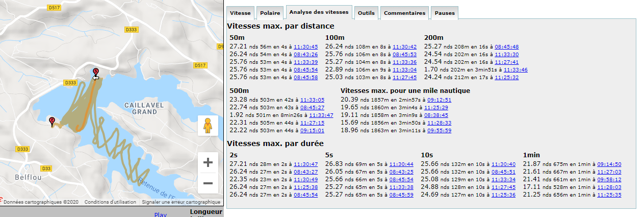Open Conditions d'utilisation map link
This screenshot has width=644, height=217.
click(111, 202)
